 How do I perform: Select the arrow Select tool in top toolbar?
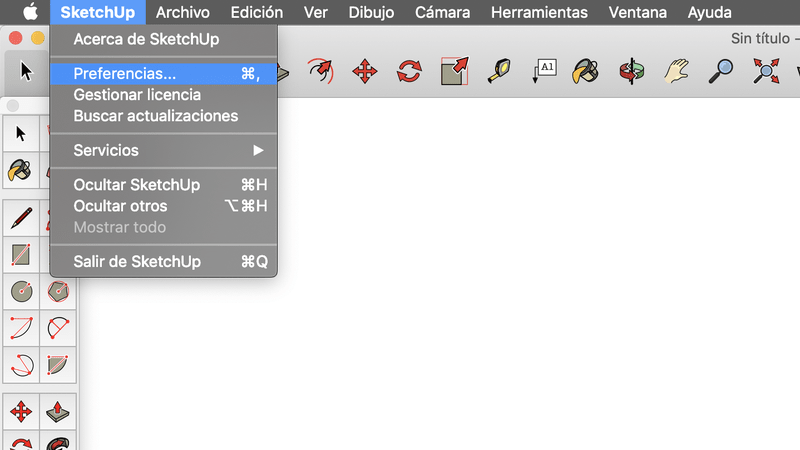pos(26,71)
